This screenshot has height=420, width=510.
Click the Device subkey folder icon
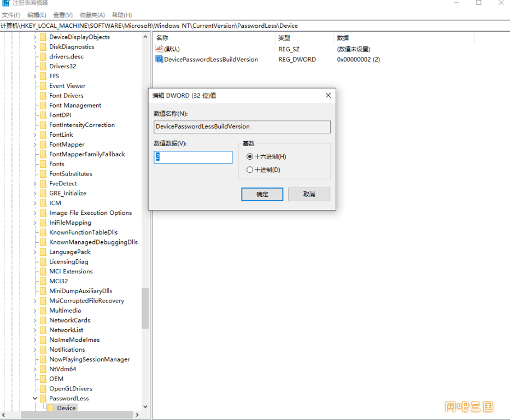pyautogui.click(x=51, y=409)
